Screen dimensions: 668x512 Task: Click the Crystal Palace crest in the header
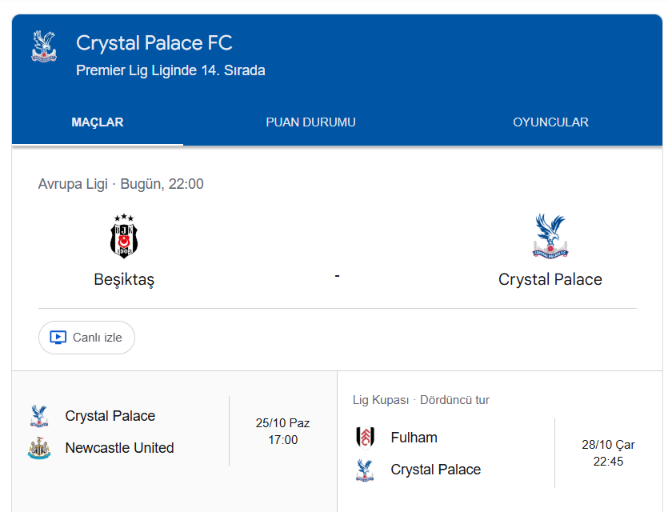coord(44,46)
